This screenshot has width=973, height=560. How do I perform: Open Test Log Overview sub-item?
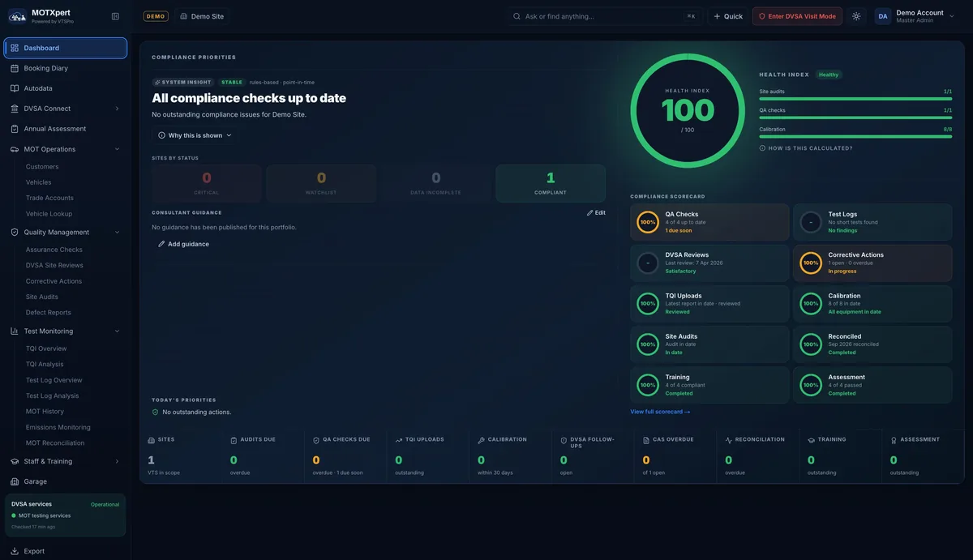54,380
